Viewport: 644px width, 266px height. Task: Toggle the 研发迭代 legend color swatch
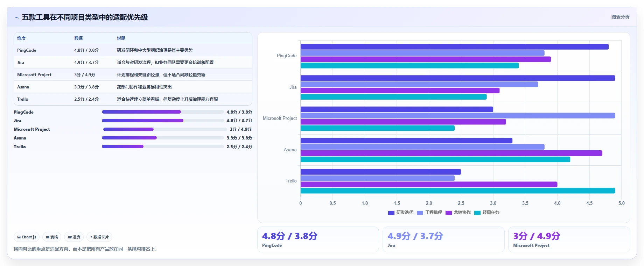(391, 213)
